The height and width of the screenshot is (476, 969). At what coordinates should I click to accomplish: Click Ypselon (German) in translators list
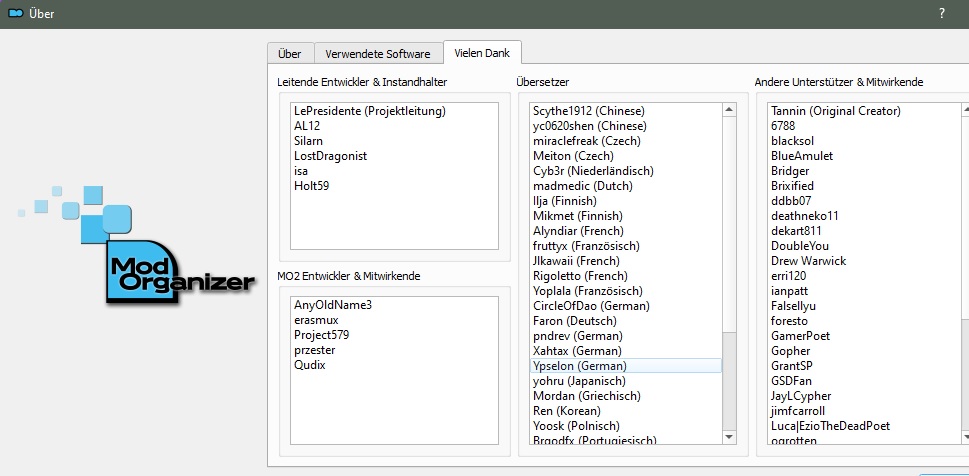pyautogui.click(x=580, y=366)
